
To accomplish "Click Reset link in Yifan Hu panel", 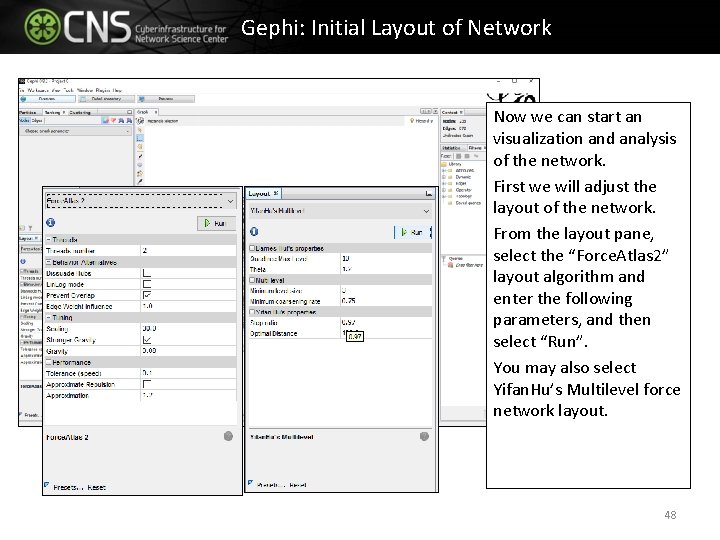I will coord(298,485).
